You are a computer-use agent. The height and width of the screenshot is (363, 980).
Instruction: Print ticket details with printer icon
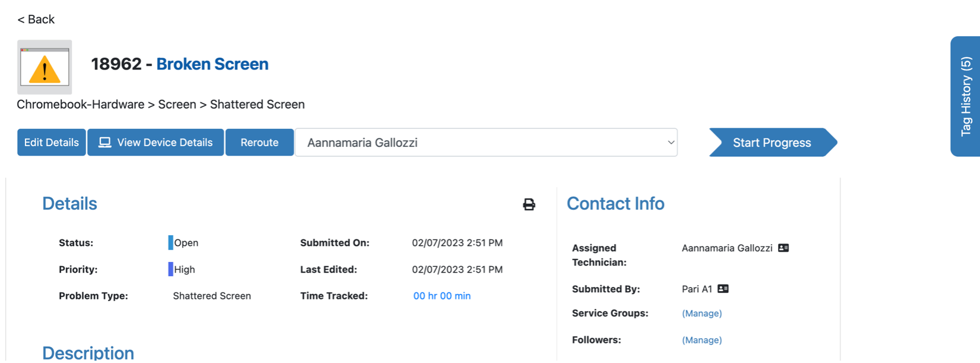(x=529, y=204)
